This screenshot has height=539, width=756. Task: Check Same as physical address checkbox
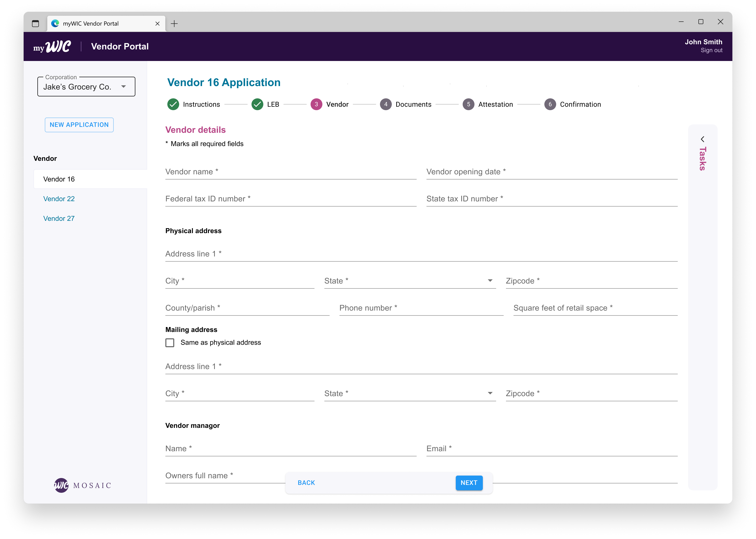pos(170,343)
